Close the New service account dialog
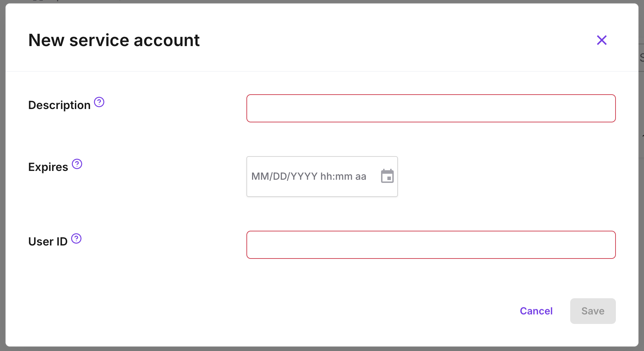 point(602,40)
